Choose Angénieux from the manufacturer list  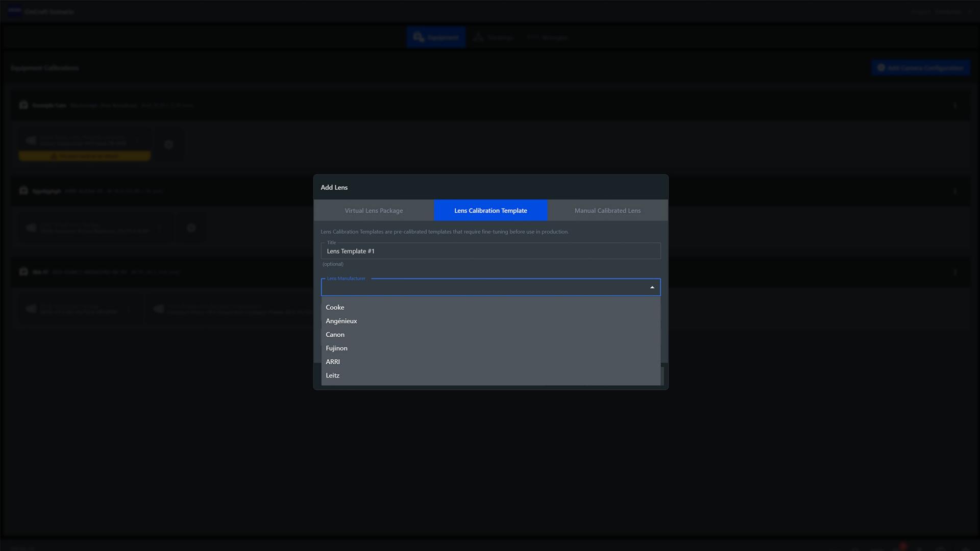(x=491, y=321)
